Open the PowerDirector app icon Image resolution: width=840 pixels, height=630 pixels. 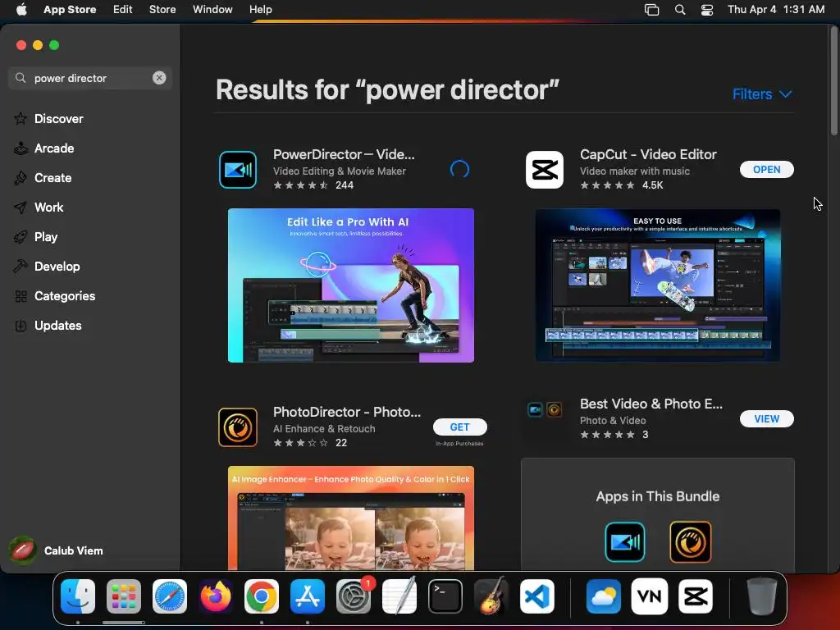(238, 170)
